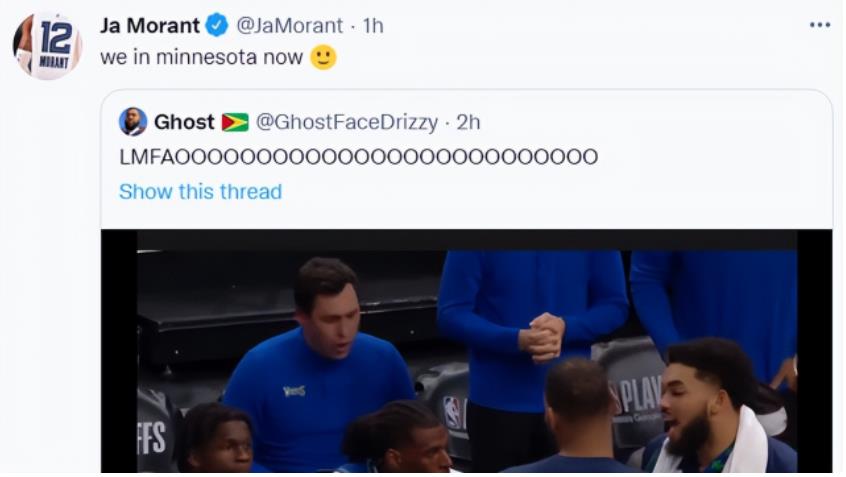Expand "Show this thread"
This screenshot has height=477, width=846.
(200, 191)
